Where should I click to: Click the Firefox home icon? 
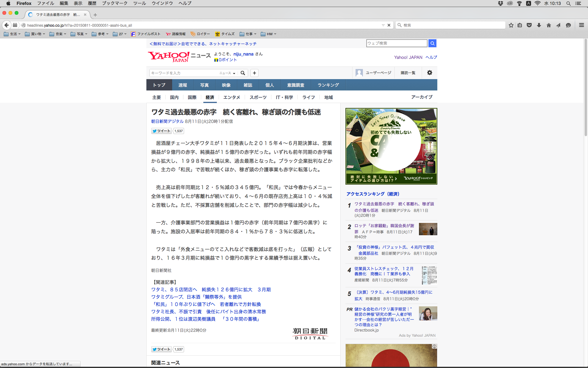tap(548, 25)
